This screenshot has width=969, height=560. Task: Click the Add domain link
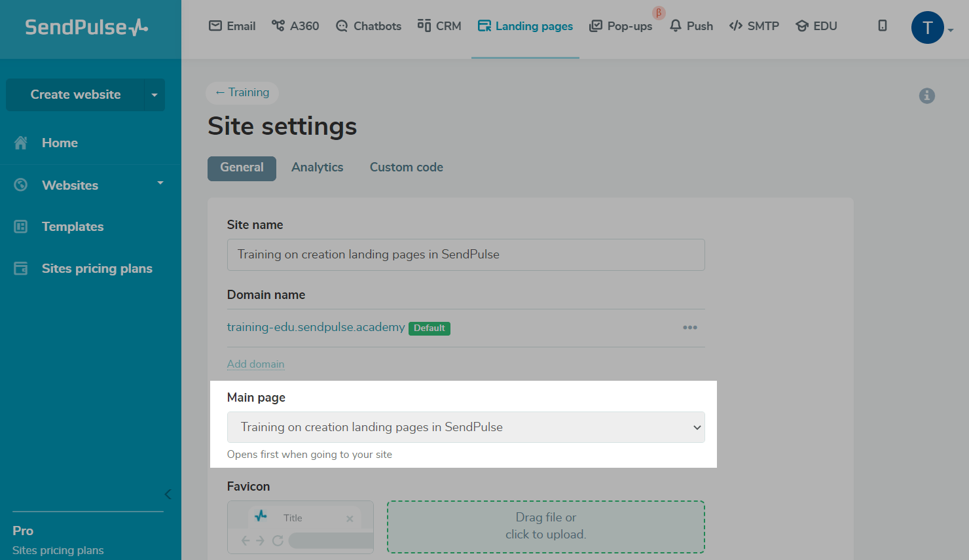(256, 364)
